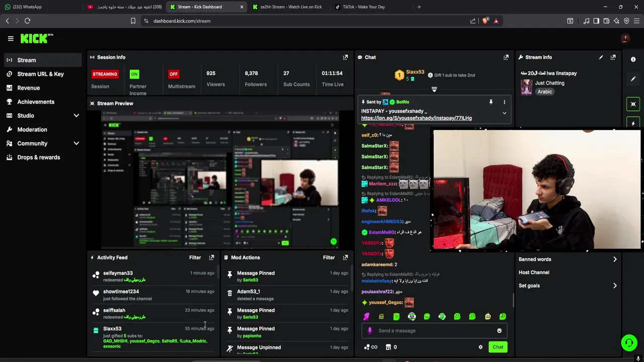Pop out the Session Info panel
This screenshot has height=362, width=644.
[x=345, y=57]
